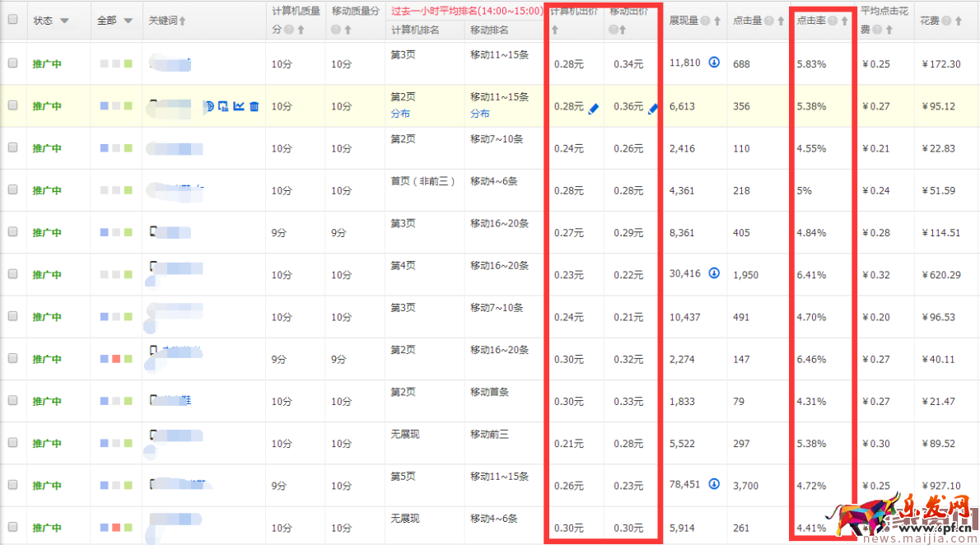Sort the 点击率 column using its arrow

844,20
